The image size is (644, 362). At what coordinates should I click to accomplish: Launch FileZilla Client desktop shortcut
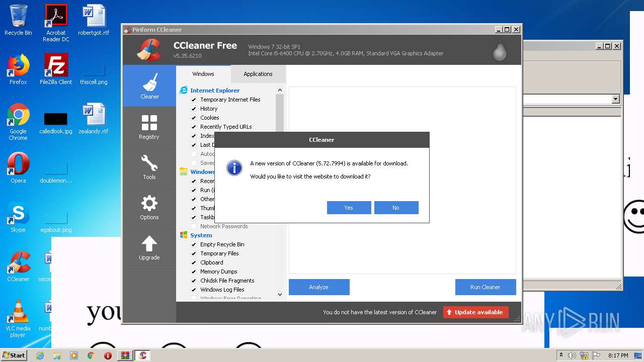coord(56,69)
